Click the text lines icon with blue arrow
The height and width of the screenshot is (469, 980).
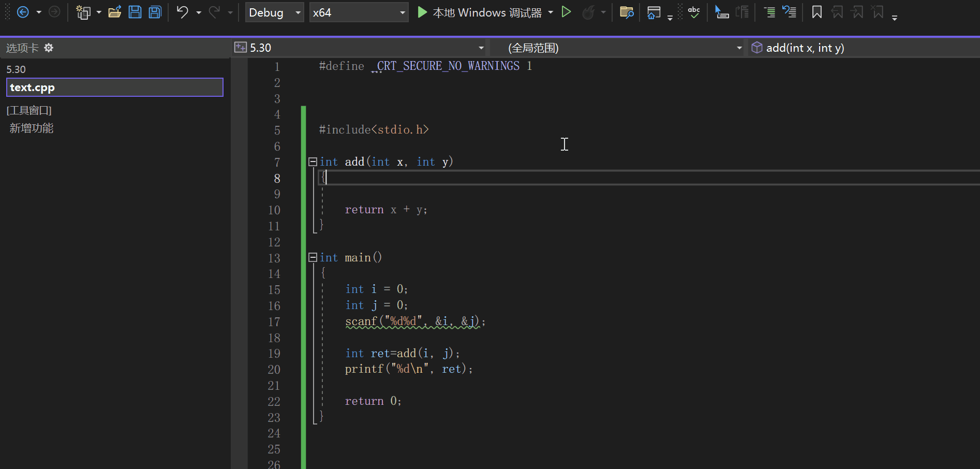pos(789,12)
